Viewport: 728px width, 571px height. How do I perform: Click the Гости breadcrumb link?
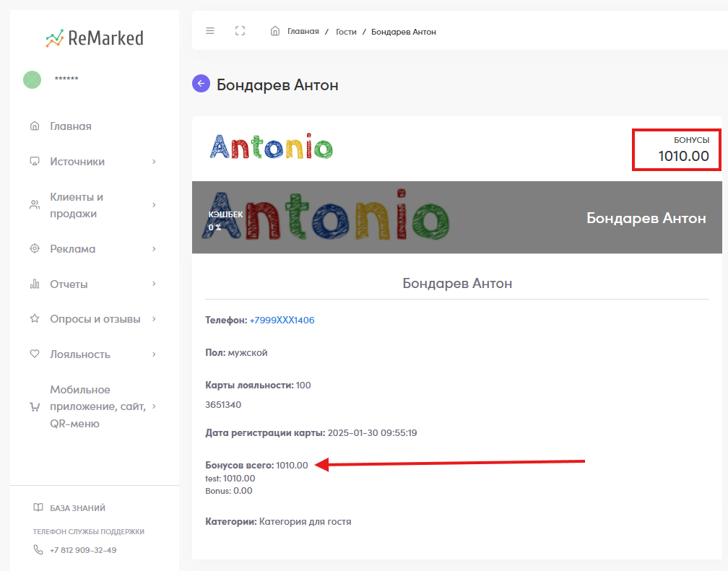[x=347, y=32]
